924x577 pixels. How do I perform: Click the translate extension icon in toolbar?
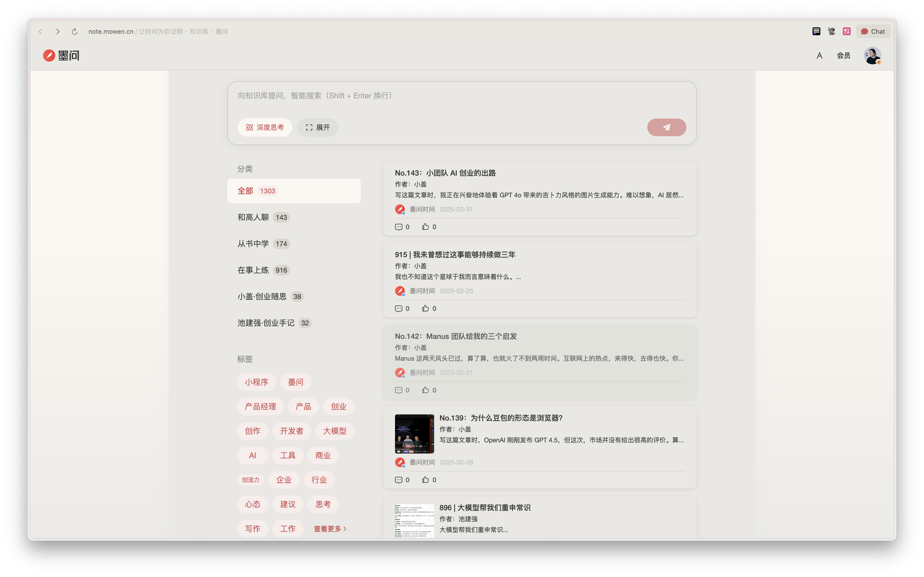847,32
